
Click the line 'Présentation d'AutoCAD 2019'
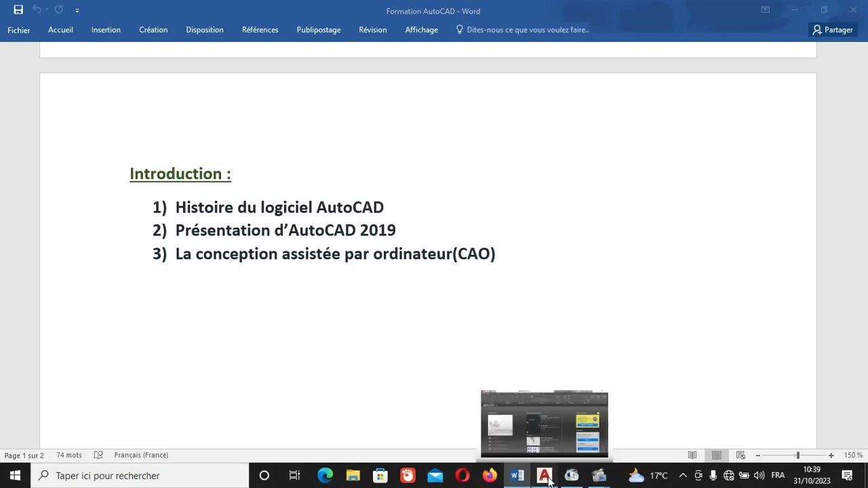coord(285,230)
